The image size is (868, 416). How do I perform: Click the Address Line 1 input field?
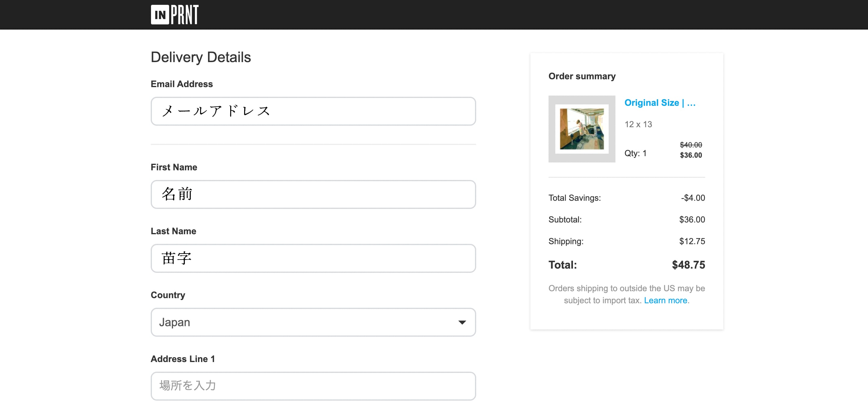tap(313, 386)
